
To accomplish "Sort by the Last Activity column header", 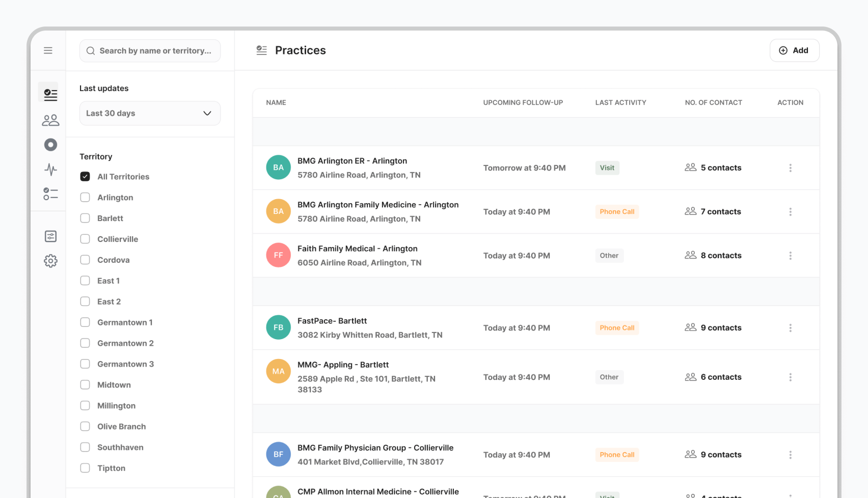I will [x=620, y=103].
